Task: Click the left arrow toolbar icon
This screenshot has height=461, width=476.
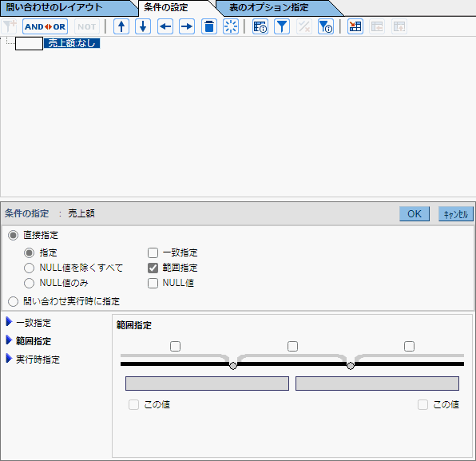Action: (x=165, y=26)
